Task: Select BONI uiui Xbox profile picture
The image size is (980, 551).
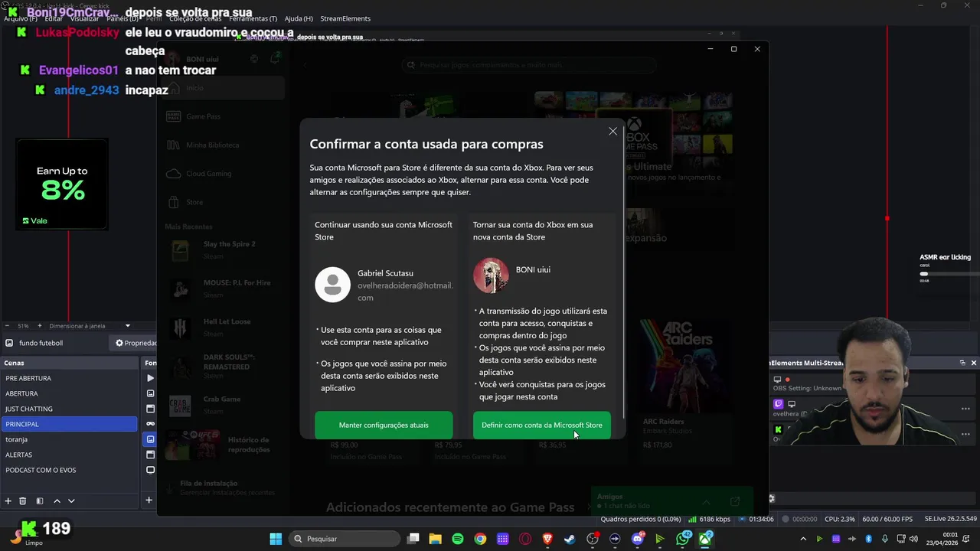Action: coord(491,275)
